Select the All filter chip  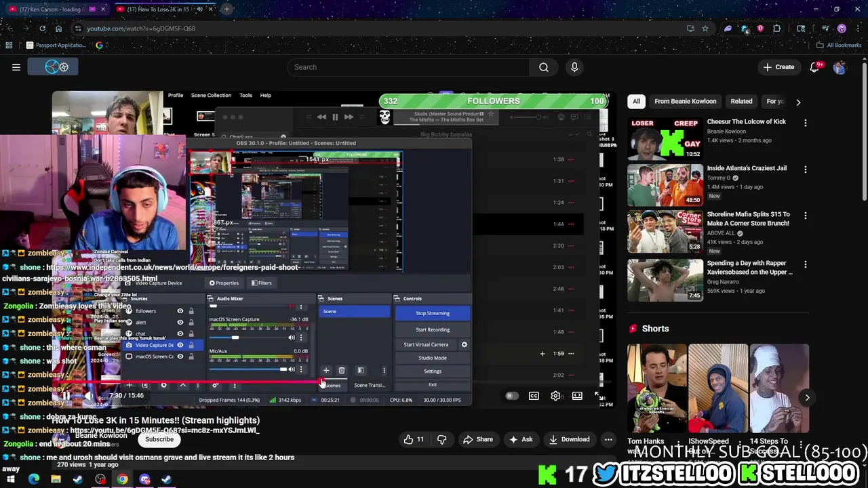636,102
